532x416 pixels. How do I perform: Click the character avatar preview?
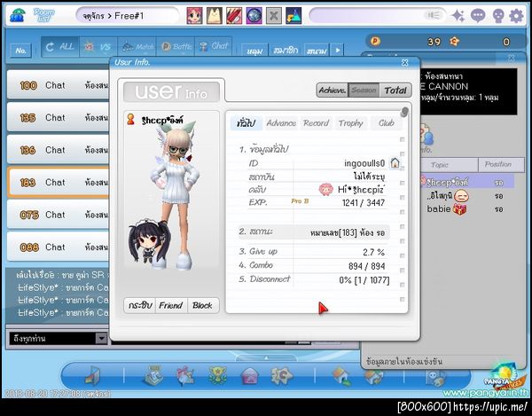pyautogui.click(x=171, y=192)
